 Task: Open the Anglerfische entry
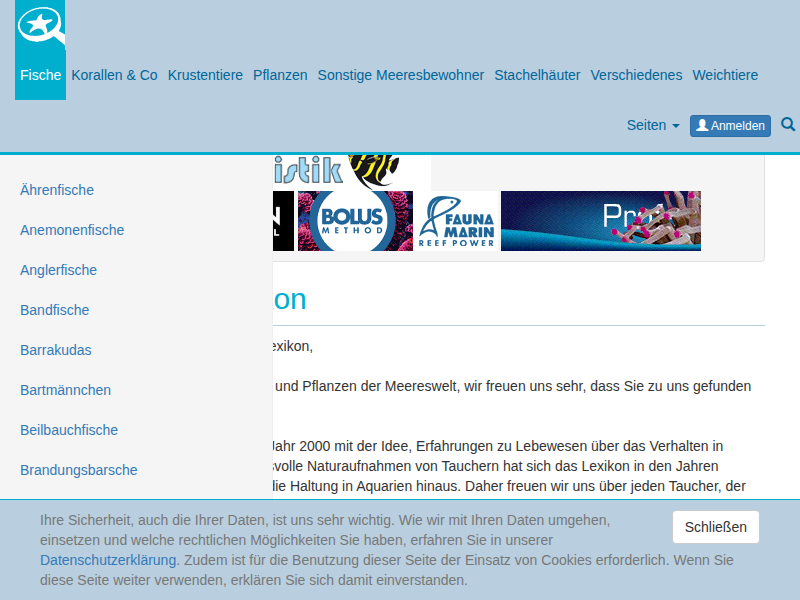(x=58, y=270)
